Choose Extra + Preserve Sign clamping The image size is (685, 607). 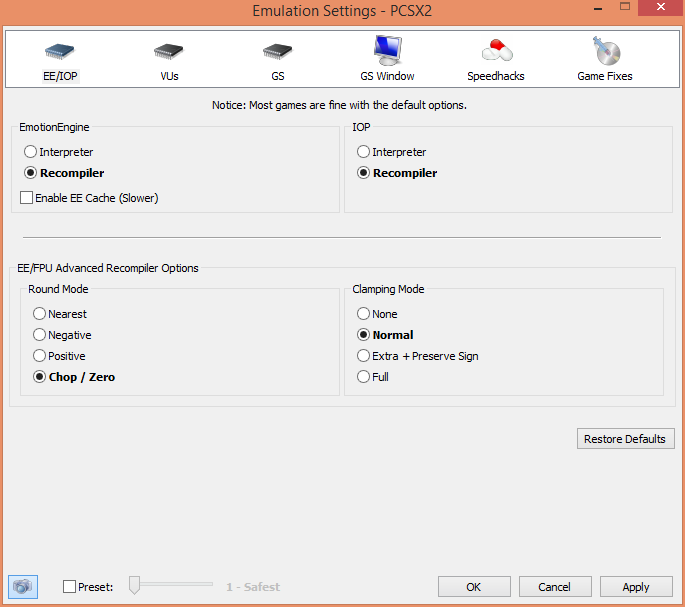[x=418, y=356]
